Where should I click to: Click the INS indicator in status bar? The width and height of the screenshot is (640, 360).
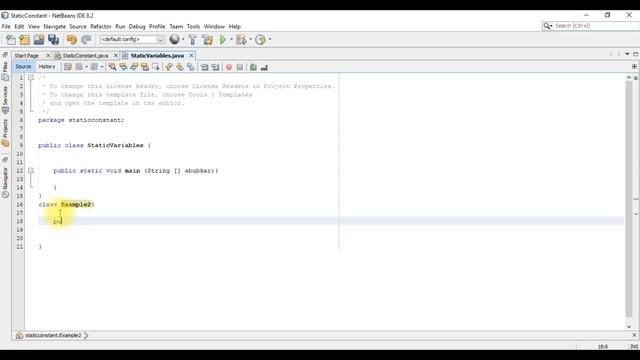[634, 347]
